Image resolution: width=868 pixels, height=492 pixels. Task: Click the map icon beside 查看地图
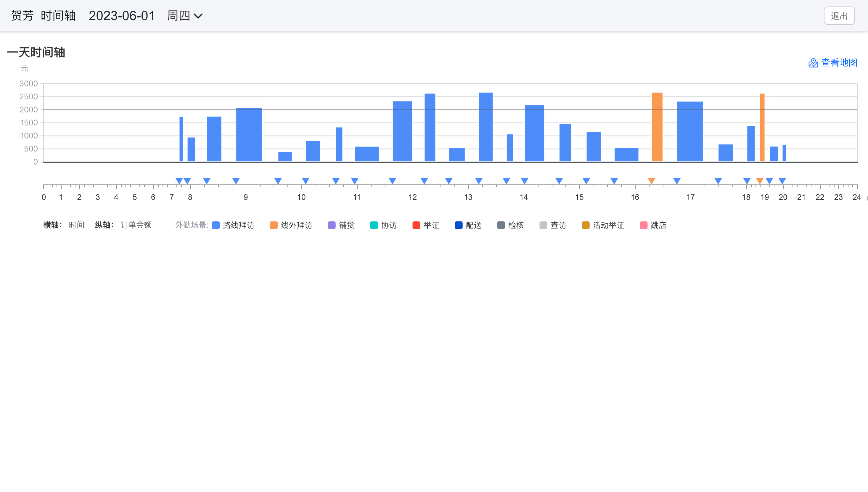click(x=813, y=63)
